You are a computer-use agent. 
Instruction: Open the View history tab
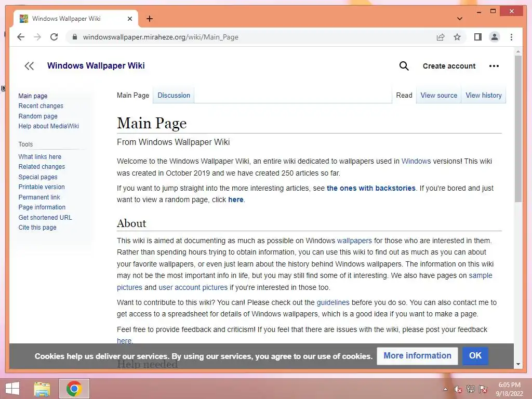(484, 96)
